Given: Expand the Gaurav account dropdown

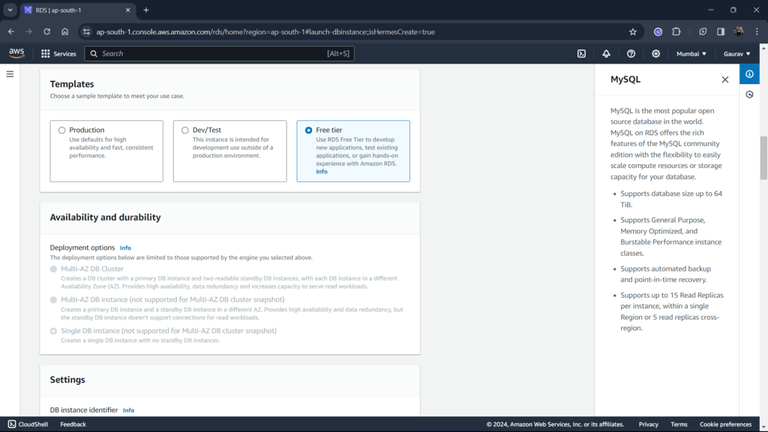Looking at the screenshot, I should click(x=737, y=54).
